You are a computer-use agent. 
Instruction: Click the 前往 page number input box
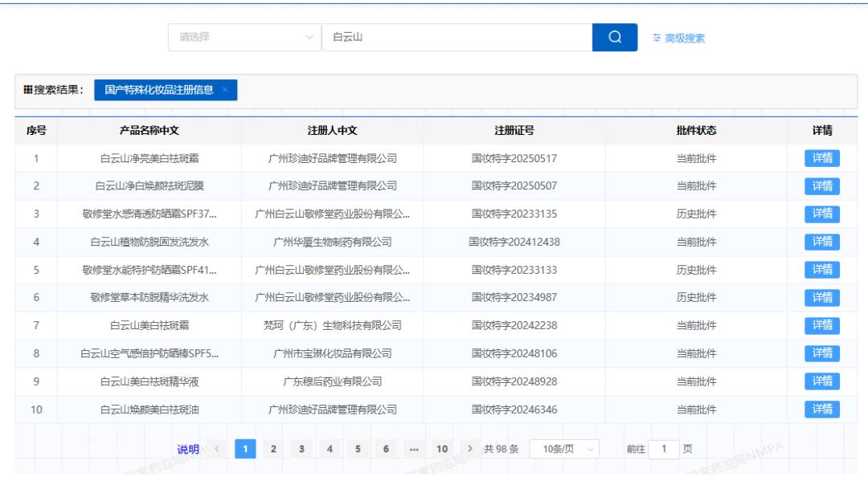pyautogui.click(x=664, y=450)
